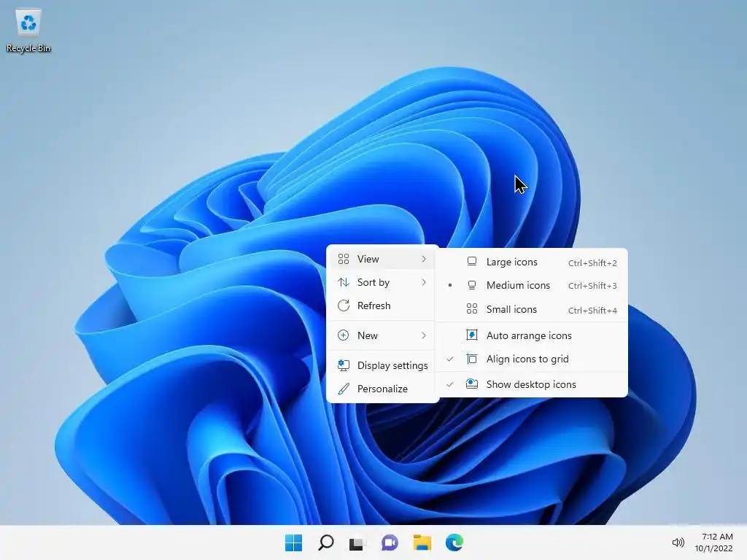Choose View in the context menu

point(382,259)
